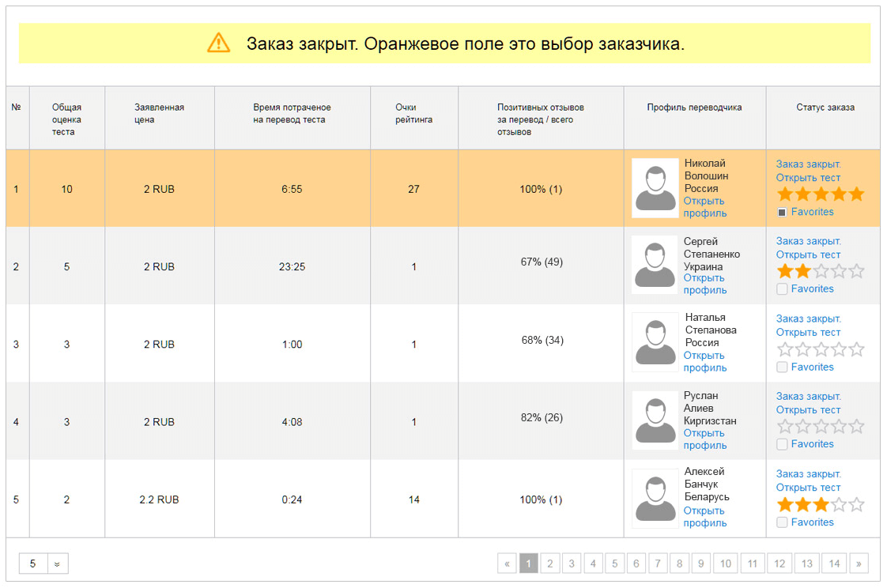The width and height of the screenshot is (887, 588).
Task: Click the warning triangle icon in banner
Action: click(x=218, y=43)
